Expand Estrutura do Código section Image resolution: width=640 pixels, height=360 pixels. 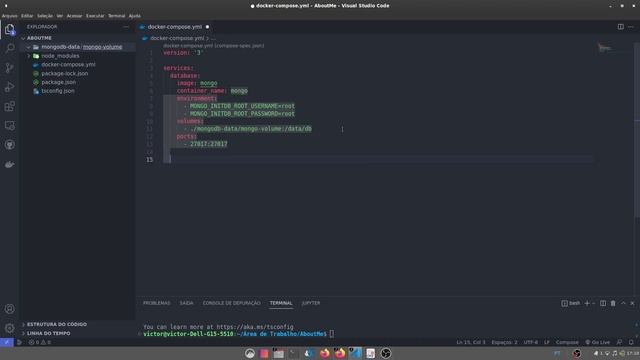pos(57,324)
